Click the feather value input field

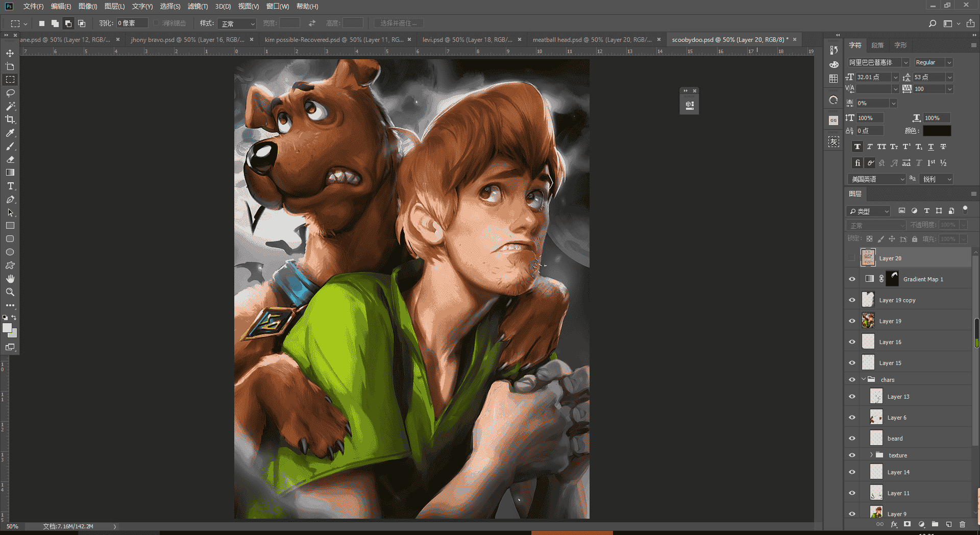pos(132,23)
